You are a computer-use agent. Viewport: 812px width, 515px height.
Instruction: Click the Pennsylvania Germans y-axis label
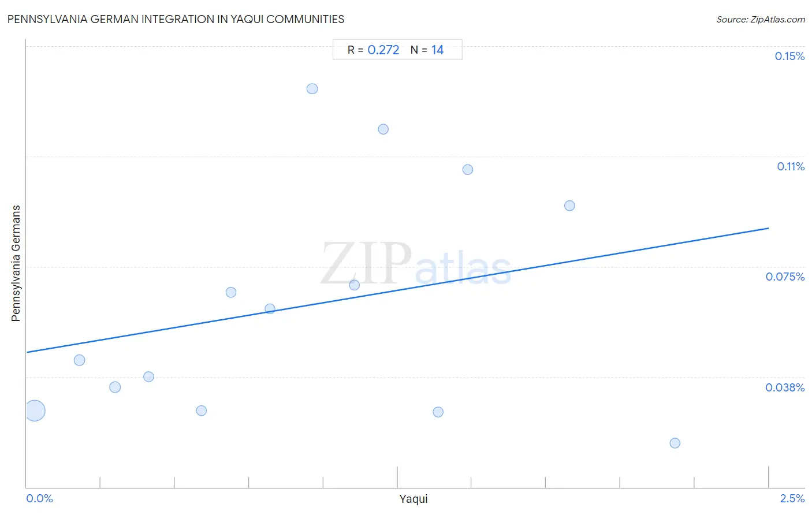click(16, 263)
